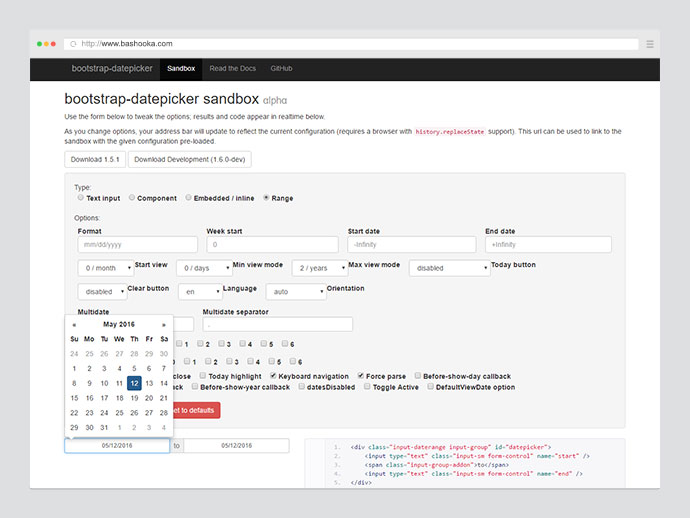Open the browser hamburger menu

point(650,44)
